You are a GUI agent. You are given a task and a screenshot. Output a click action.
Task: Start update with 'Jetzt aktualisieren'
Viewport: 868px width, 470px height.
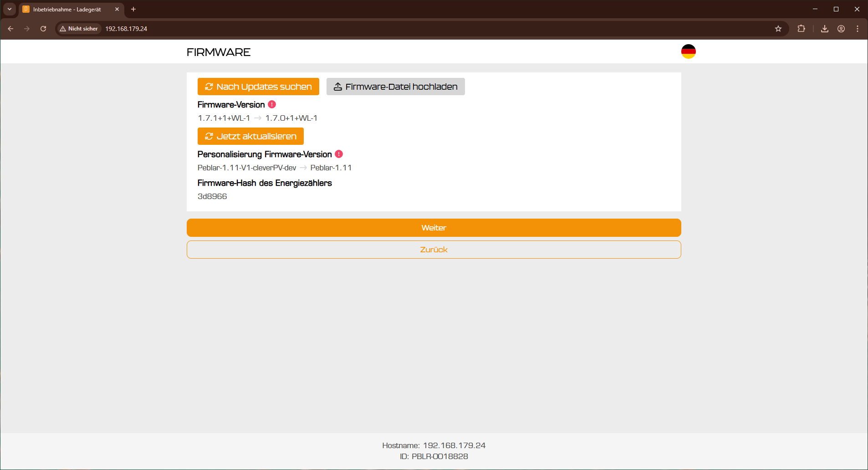(x=250, y=136)
